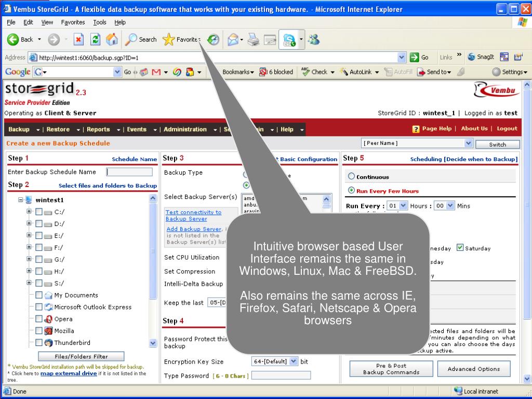Click Pre & Post Backup Commands button
The image size is (532, 399).
(391, 369)
